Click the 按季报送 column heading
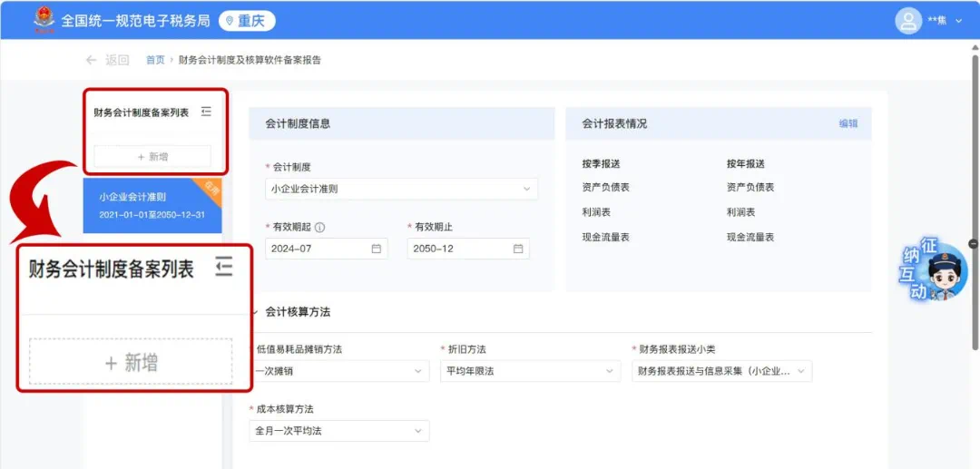 [601, 164]
